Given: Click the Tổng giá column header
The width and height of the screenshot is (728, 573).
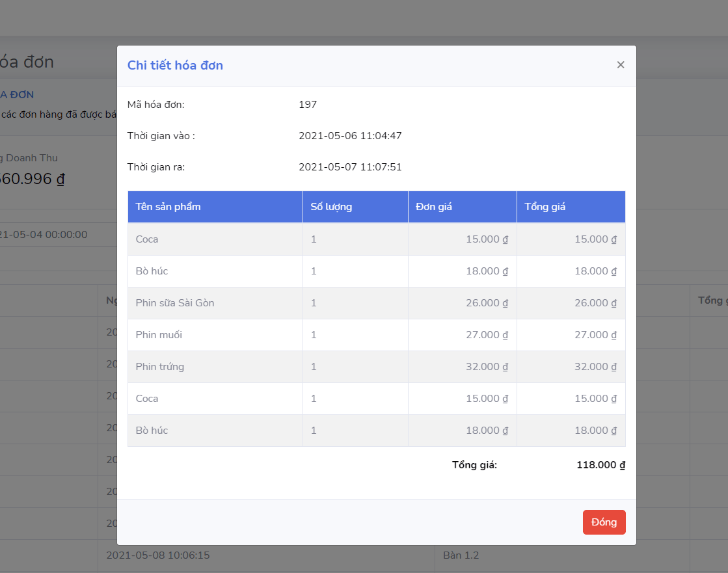Looking at the screenshot, I should (571, 207).
